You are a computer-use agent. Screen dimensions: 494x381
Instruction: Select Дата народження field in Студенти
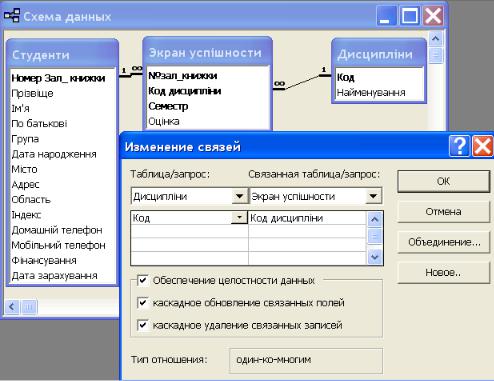point(54,154)
